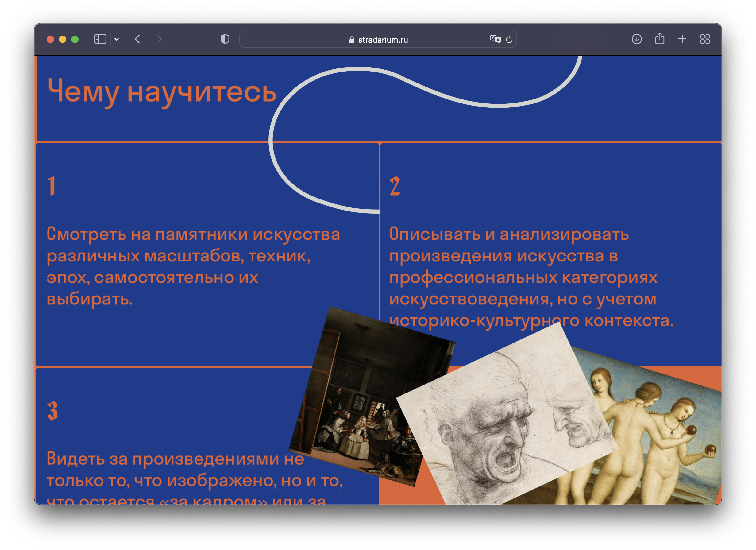
Task: Go back with the back arrow
Action: [137, 39]
